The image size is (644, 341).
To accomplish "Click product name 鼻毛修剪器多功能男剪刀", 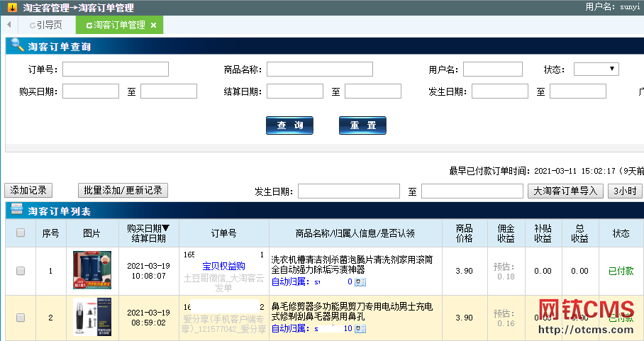I will (352, 311).
